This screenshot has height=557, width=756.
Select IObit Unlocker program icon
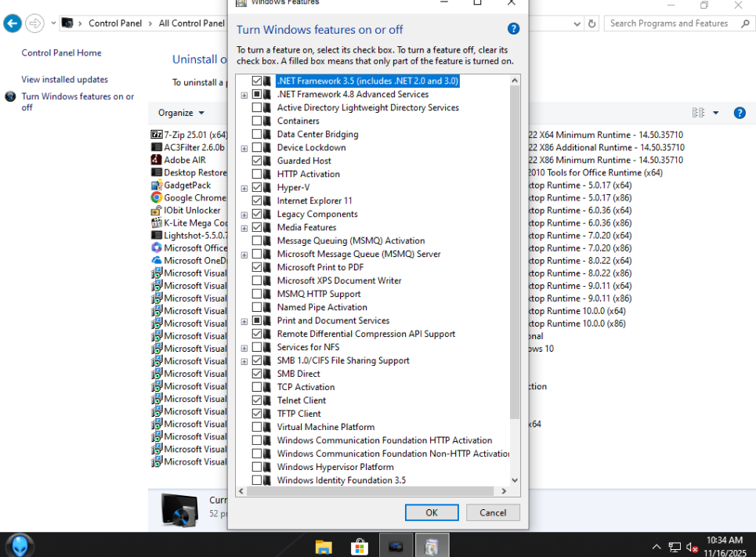157,210
